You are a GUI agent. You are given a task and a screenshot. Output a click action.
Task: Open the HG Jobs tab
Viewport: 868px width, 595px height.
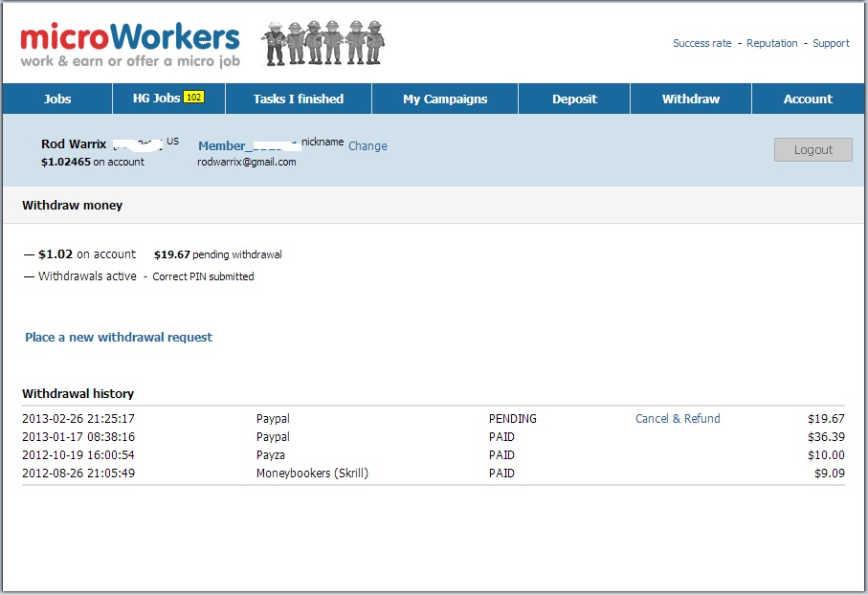168,99
